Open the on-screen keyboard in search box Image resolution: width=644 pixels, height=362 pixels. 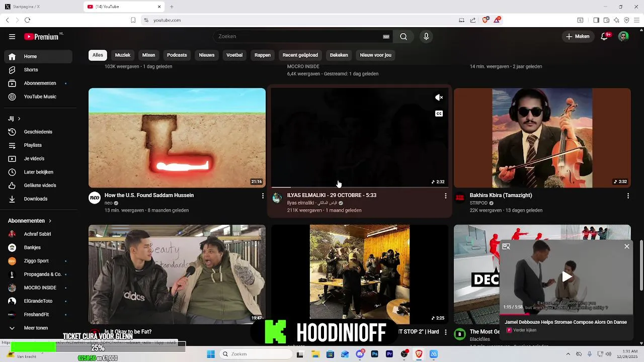(x=386, y=37)
